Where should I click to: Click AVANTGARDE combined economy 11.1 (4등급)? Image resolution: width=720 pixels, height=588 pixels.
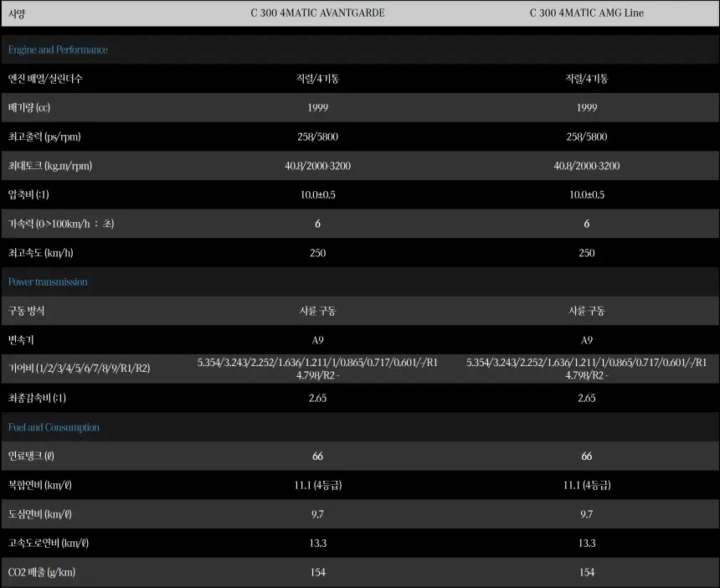click(318, 486)
